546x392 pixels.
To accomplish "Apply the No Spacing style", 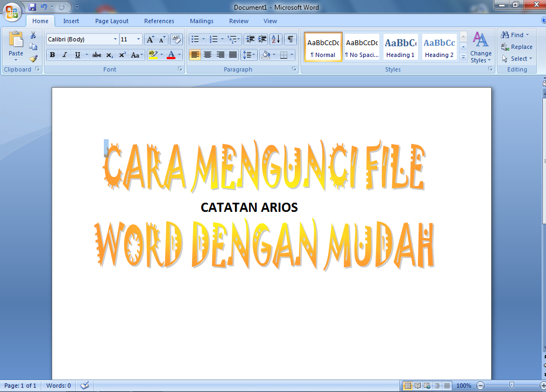I will coord(362,47).
